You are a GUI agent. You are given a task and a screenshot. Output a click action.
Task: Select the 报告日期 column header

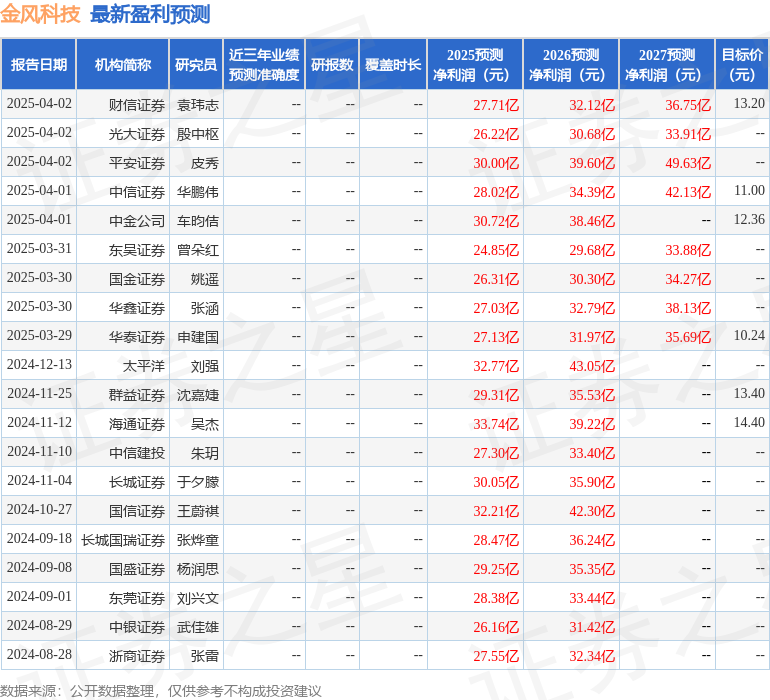coord(39,65)
